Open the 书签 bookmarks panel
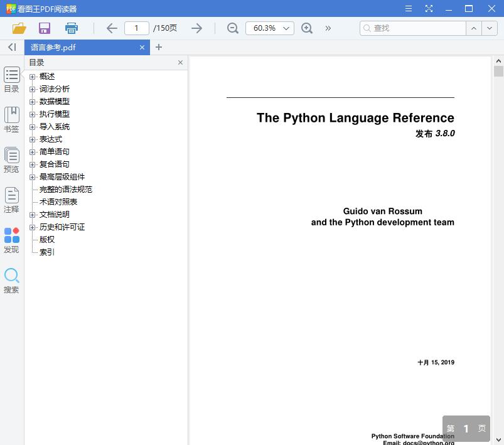 coord(11,121)
